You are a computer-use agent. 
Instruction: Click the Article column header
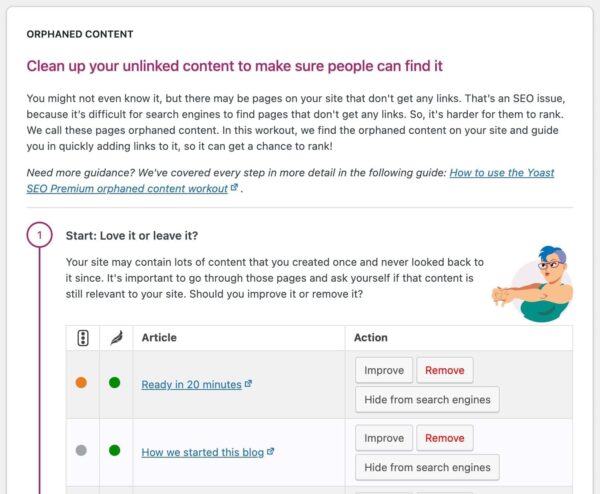pos(159,338)
